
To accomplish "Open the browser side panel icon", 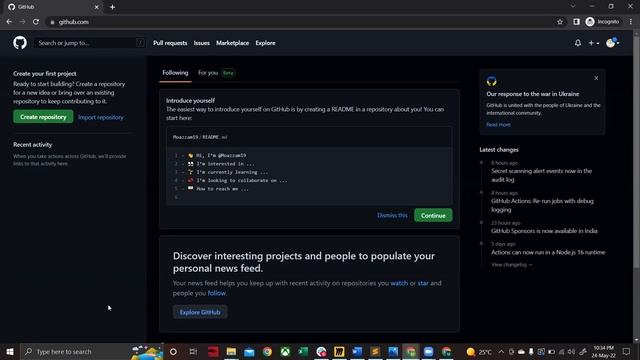I will pyautogui.click(x=576, y=22).
